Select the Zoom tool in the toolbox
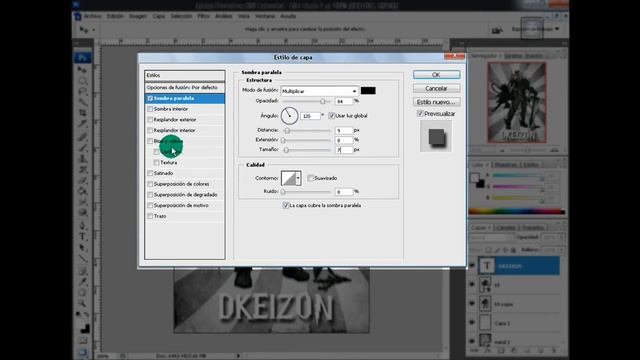 point(82,303)
